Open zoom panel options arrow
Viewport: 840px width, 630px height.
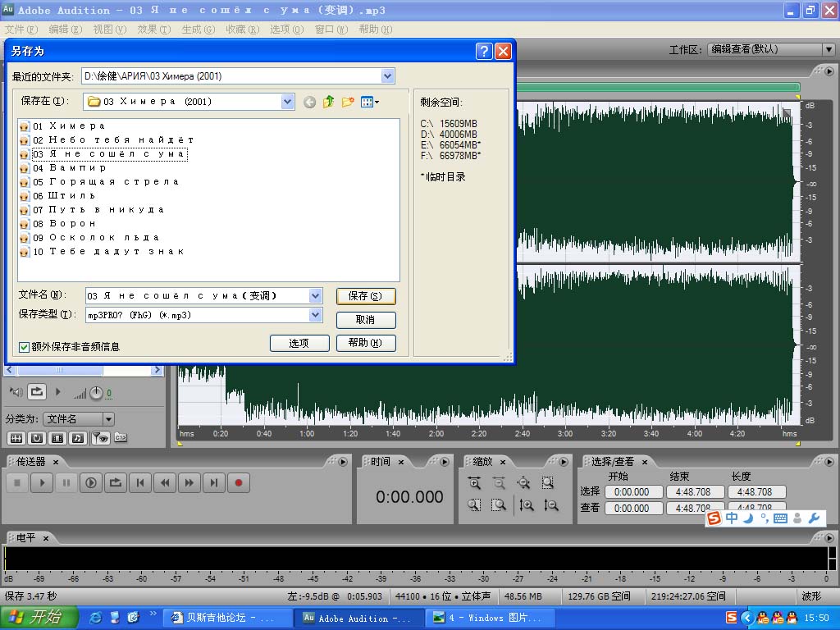pyautogui.click(x=564, y=462)
